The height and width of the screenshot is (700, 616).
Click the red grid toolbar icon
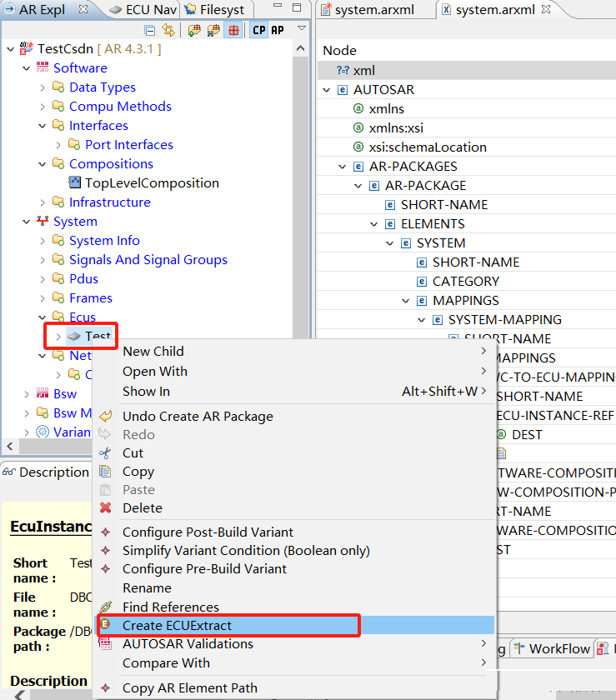235,30
